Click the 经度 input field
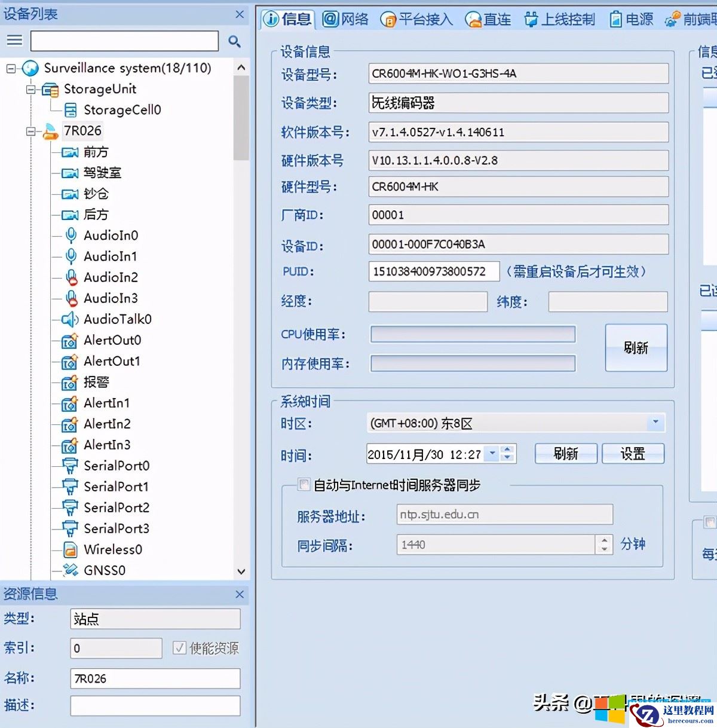 (428, 301)
